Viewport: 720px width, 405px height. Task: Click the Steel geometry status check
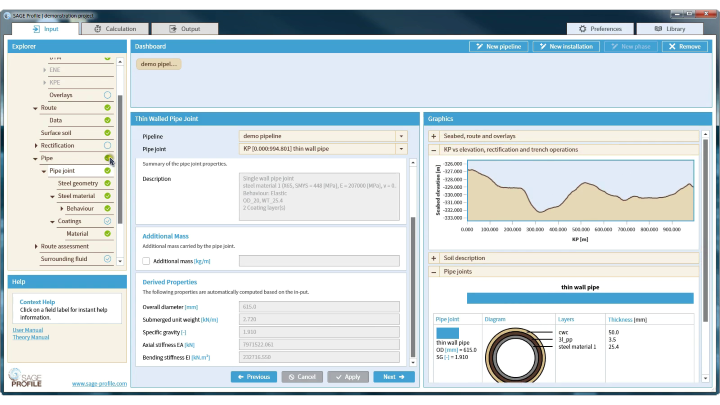point(107,183)
